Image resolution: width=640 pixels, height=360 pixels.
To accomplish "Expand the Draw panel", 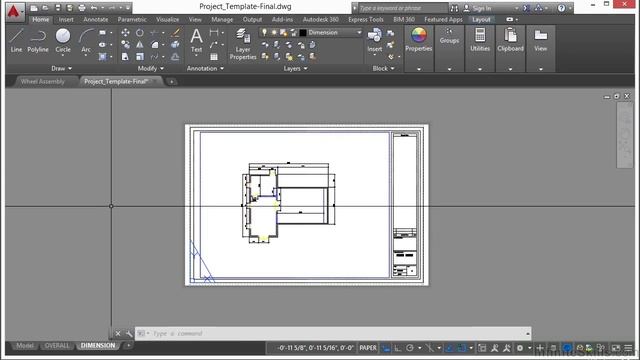I will click(x=62, y=68).
